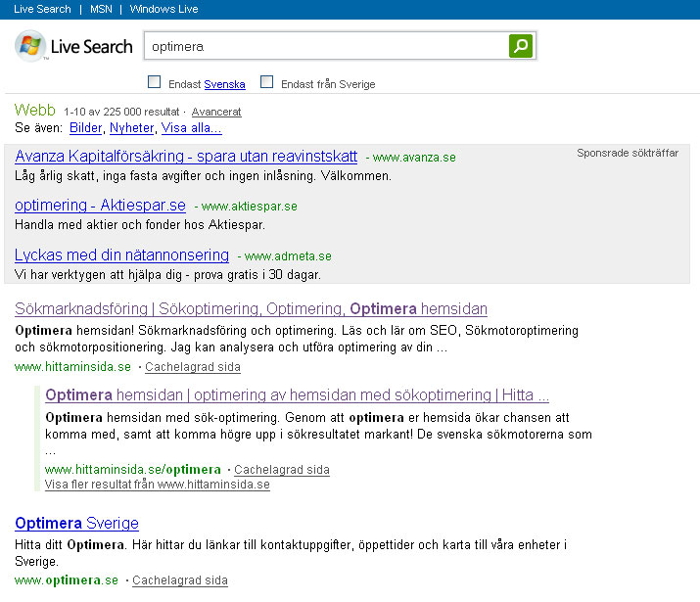Switch to Nyheter results
Image resolution: width=700 pixels, height=602 pixels.
(132, 128)
